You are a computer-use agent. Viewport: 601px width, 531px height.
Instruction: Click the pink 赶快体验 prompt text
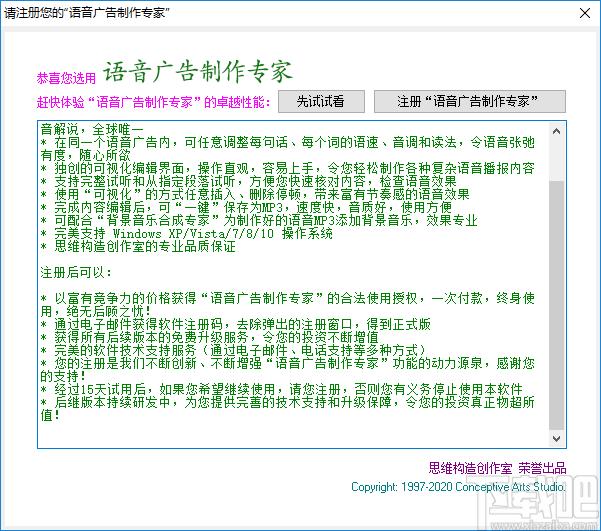click(153, 102)
